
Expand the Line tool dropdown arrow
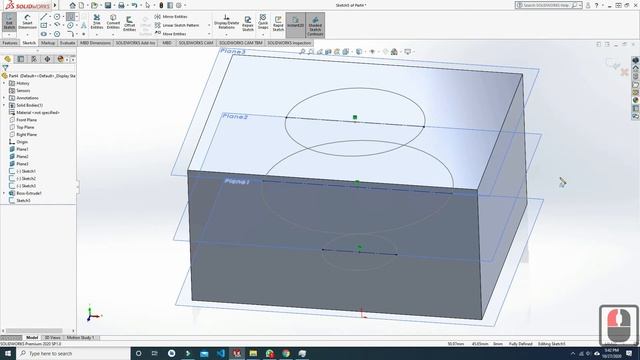[50, 17]
